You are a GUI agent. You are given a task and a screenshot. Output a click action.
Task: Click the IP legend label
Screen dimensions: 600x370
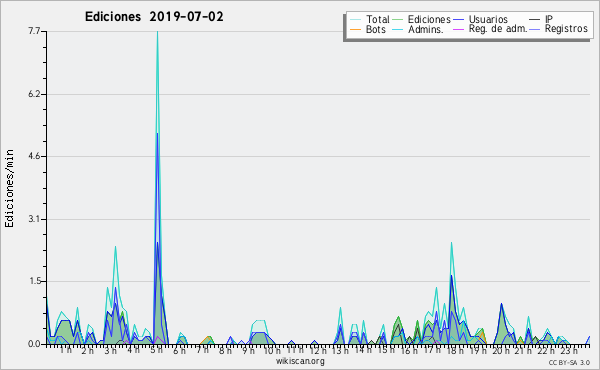click(549, 19)
